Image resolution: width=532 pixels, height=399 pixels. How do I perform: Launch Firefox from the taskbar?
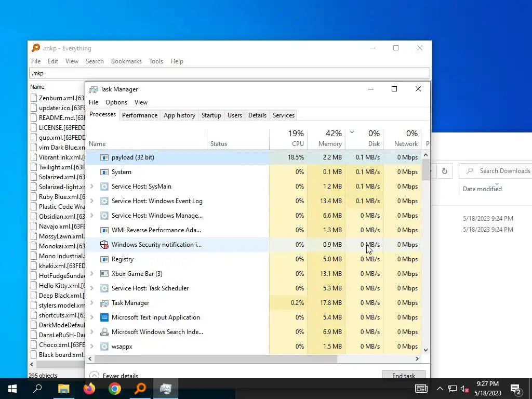(89, 389)
